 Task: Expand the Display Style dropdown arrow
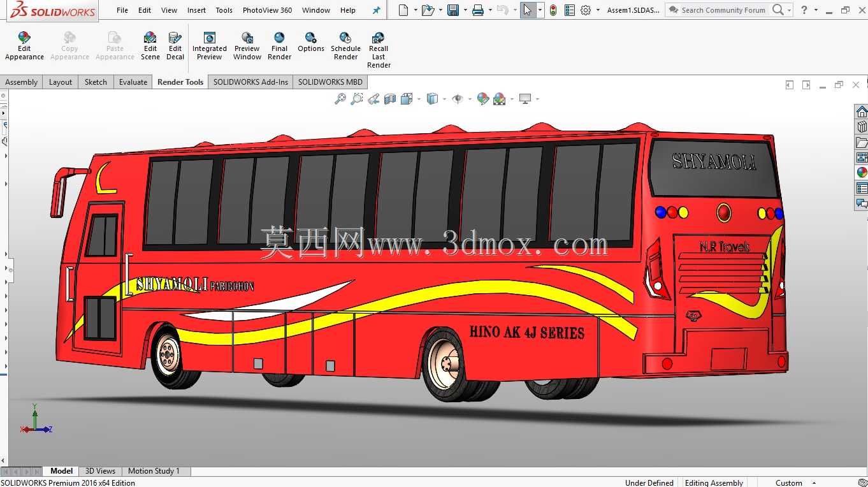click(444, 99)
